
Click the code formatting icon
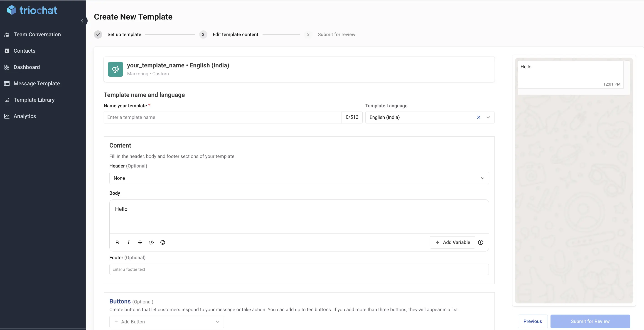(x=151, y=242)
